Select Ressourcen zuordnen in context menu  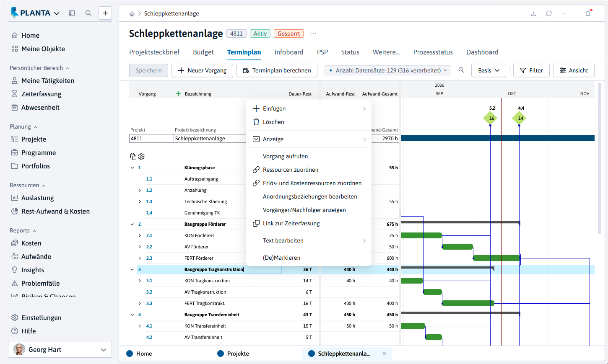pyautogui.click(x=291, y=170)
